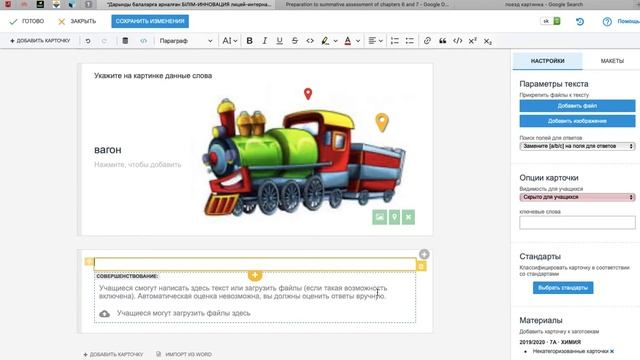Click the card title Укажите на картинке данные слова
640x360 pixels.
tap(153, 76)
